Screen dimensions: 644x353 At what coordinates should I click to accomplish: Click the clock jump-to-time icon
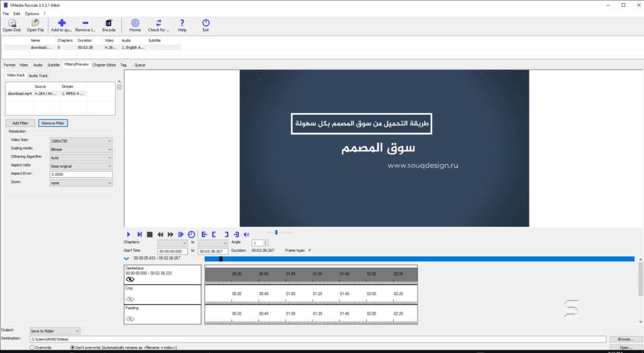[191, 234]
